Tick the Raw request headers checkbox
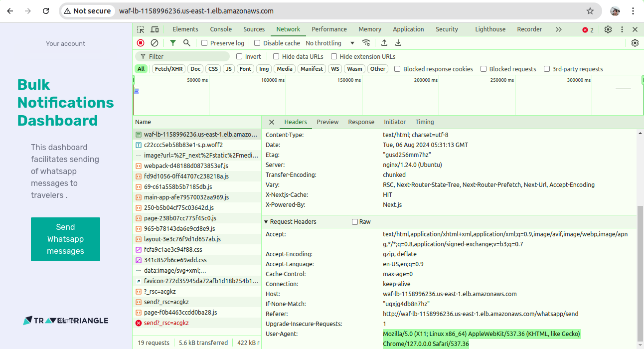This screenshot has height=349, width=644. pos(355,222)
